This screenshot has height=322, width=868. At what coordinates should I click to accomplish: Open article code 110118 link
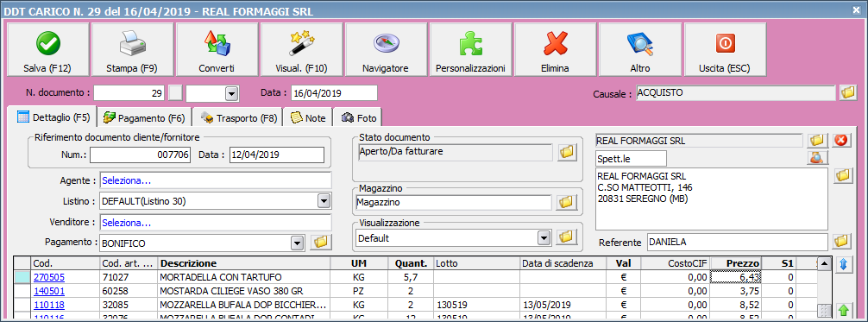click(x=48, y=304)
